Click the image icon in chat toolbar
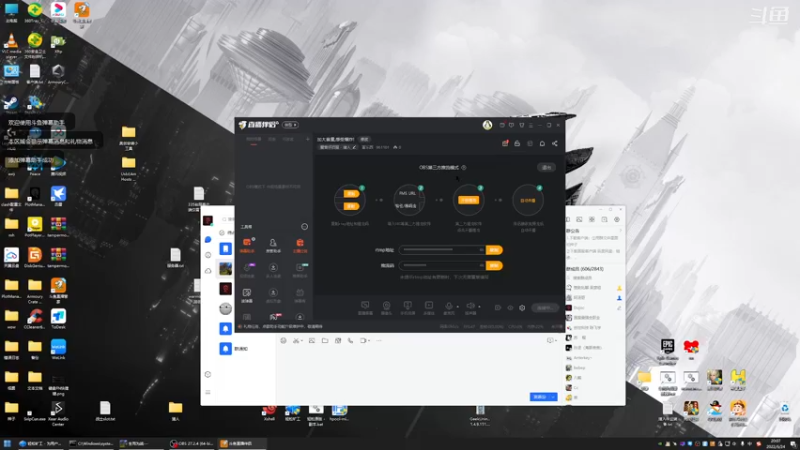This screenshot has height=450, width=800. 311,340
